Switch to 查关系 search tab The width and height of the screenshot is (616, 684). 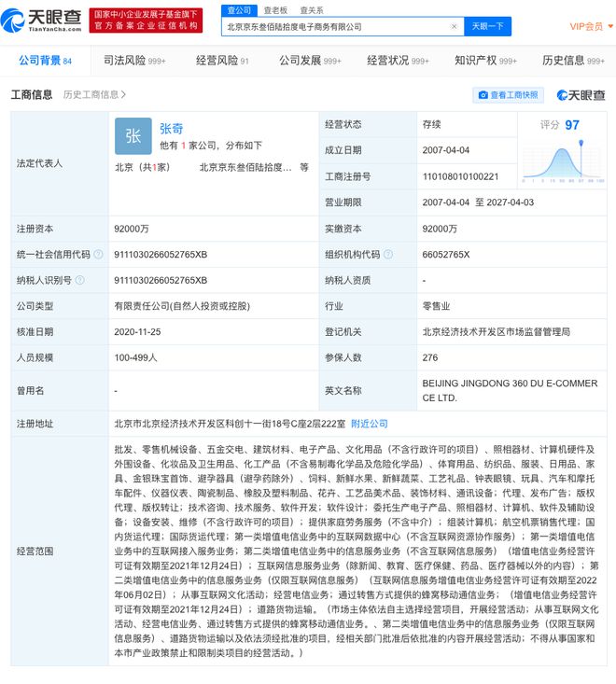[311, 9]
